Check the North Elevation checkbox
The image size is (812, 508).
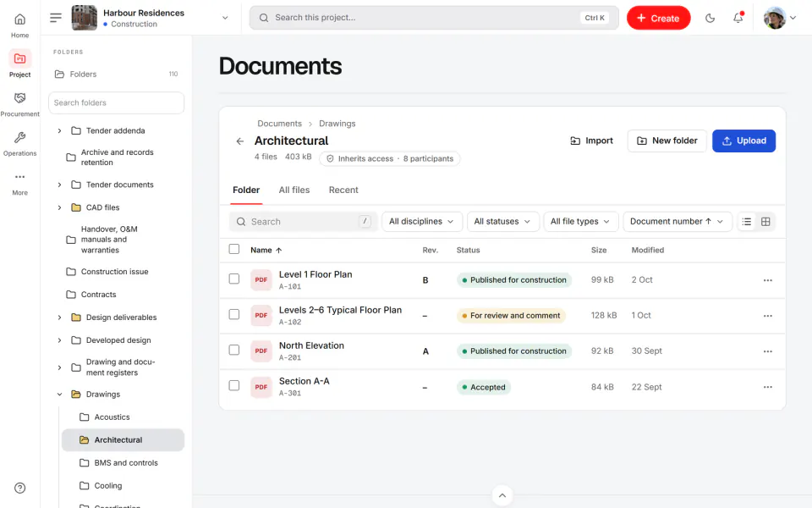point(234,350)
